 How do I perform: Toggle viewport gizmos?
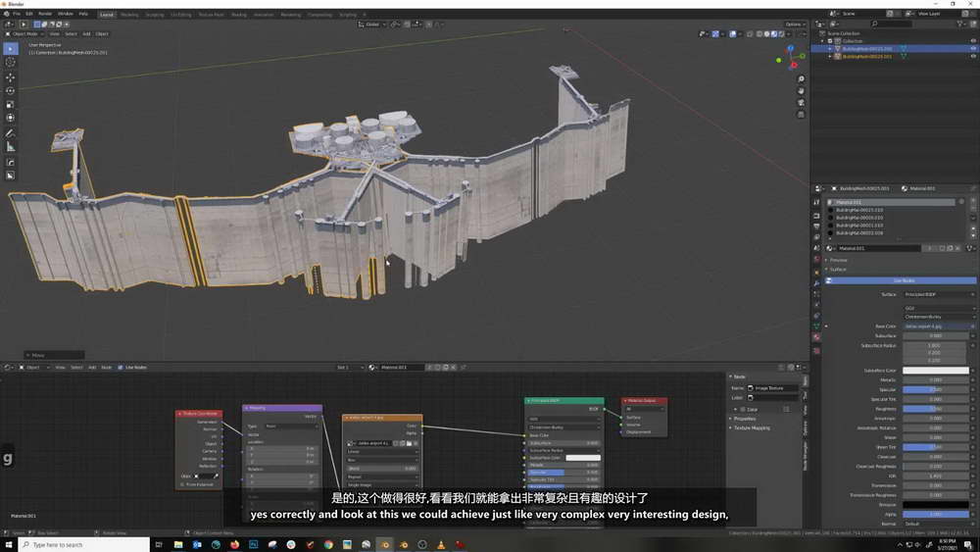[715, 33]
